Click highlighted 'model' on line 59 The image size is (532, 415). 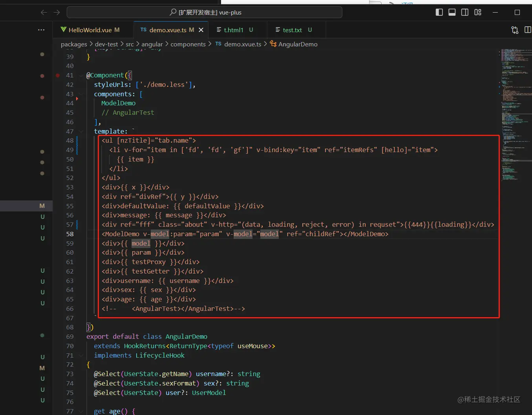click(141, 244)
